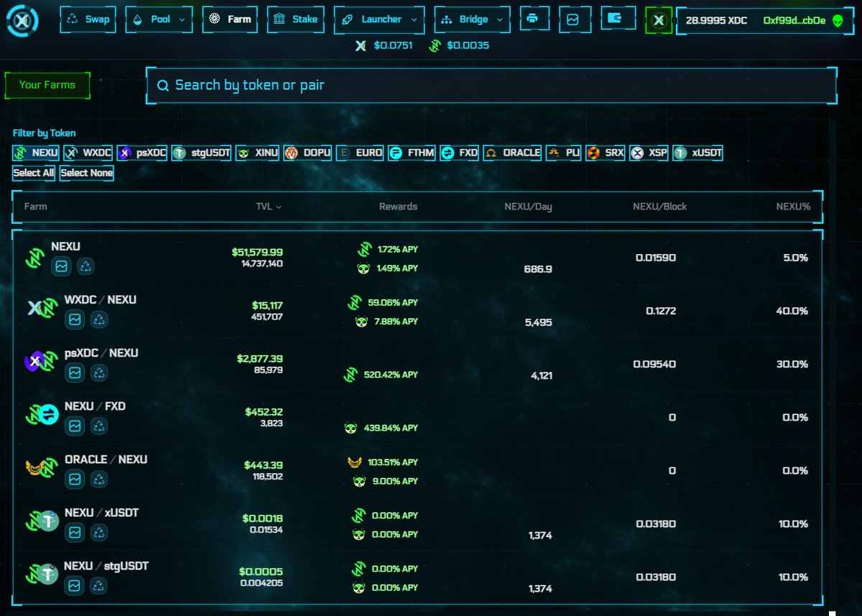Click the green XDC network icon
Image resolution: width=862 pixels, height=616 pixels.
[x=659, y=21]
